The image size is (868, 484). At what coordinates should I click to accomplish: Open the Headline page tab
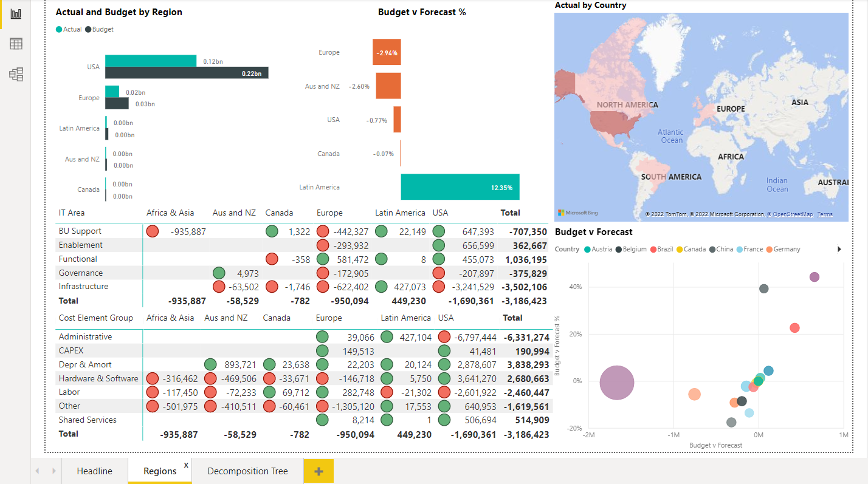[x=94, y=471]
